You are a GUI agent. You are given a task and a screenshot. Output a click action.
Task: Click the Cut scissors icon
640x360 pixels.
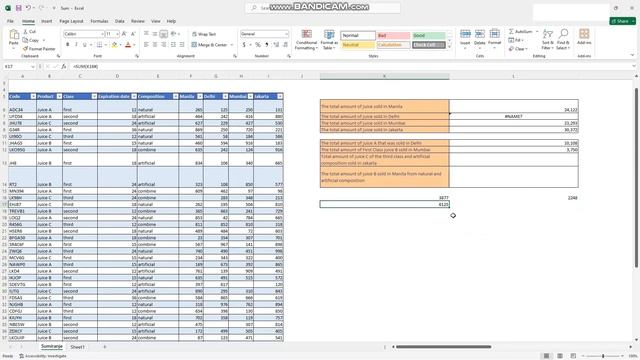tap(25, 31)
